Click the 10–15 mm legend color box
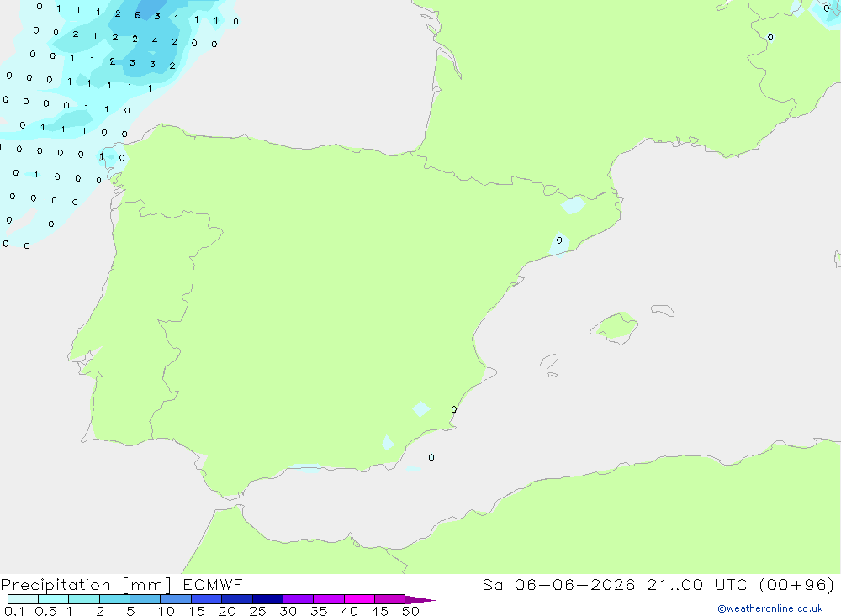This screenshot has height=616, width=841. (x=176, y=599)
